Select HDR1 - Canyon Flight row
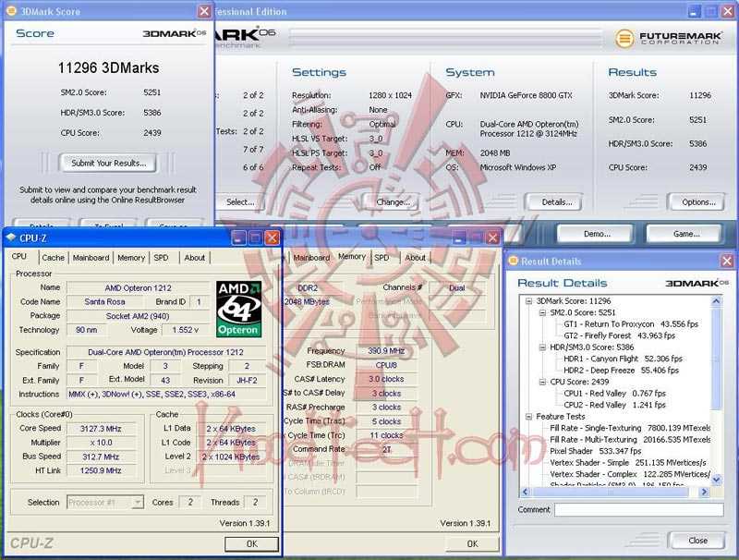This screenshot has height=560, width=739. [x=623, y=359]
